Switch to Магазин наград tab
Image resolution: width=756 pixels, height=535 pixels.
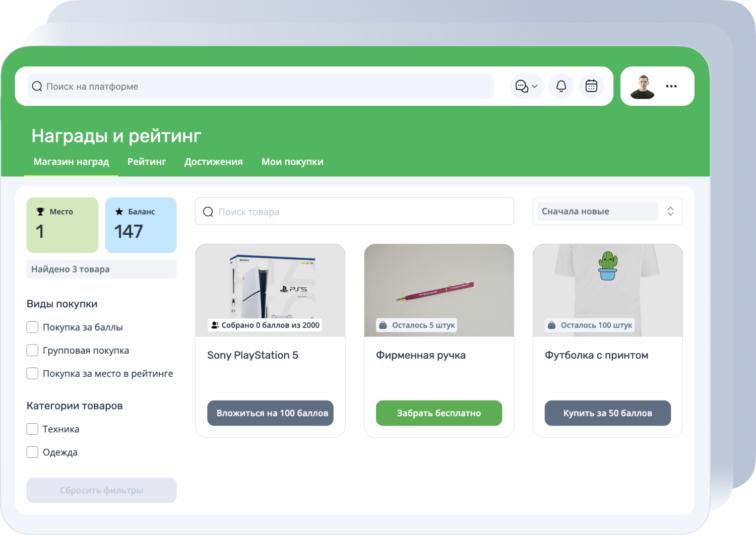pos(71,162)
